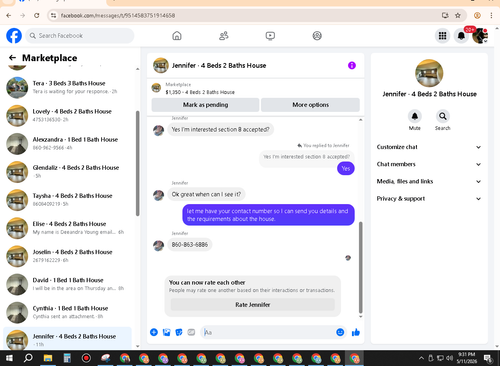Click Mark as pending button

[205, 105]
